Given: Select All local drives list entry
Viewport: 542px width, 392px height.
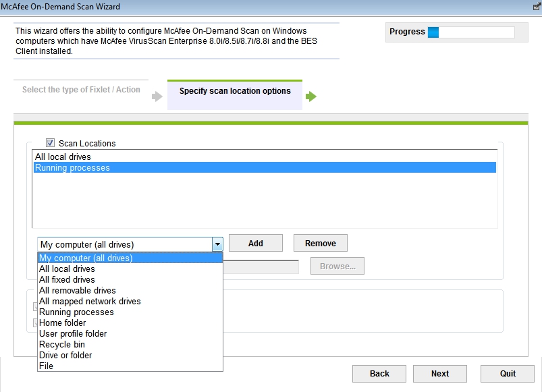Looking at the screenshot, I should click(x=65, y=157).
